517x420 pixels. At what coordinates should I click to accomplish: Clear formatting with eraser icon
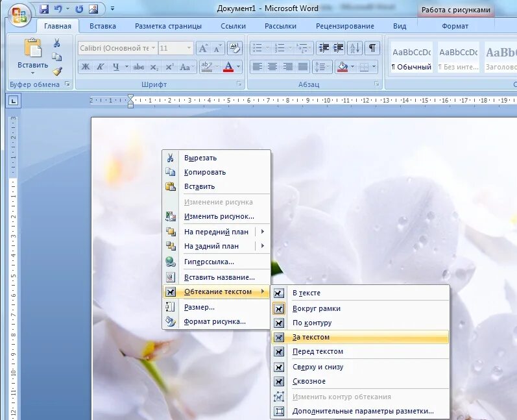coord(234,48)
